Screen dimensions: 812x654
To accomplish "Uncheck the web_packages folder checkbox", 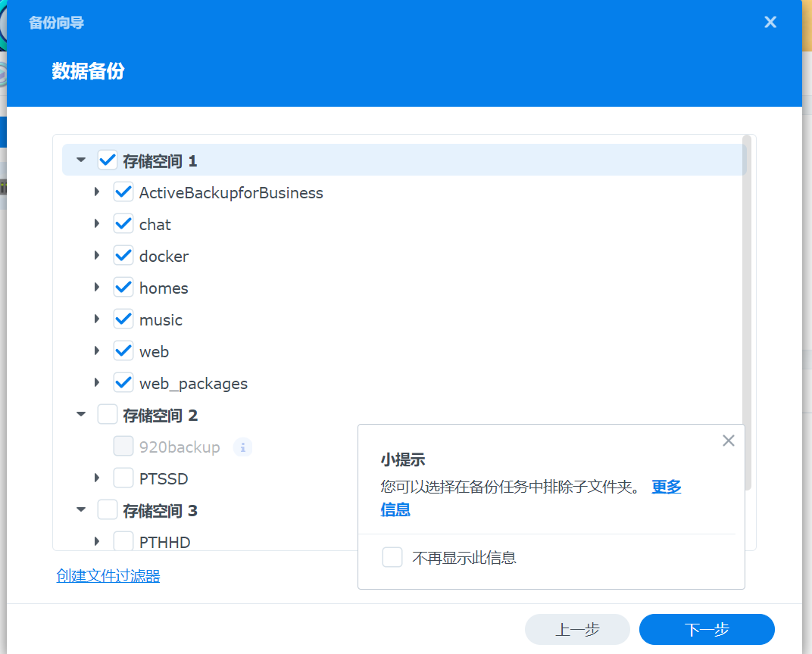I will [x=123, y=383].
